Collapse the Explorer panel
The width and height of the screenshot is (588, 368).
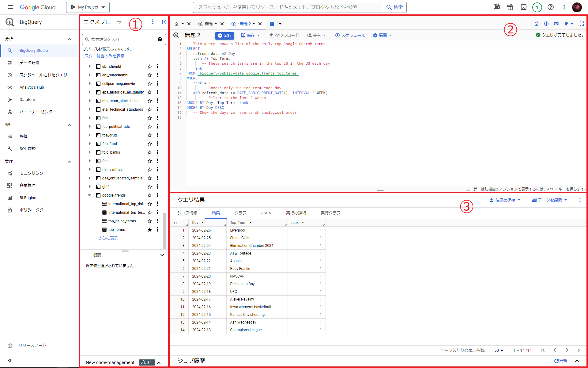click(x=164, y=22)
